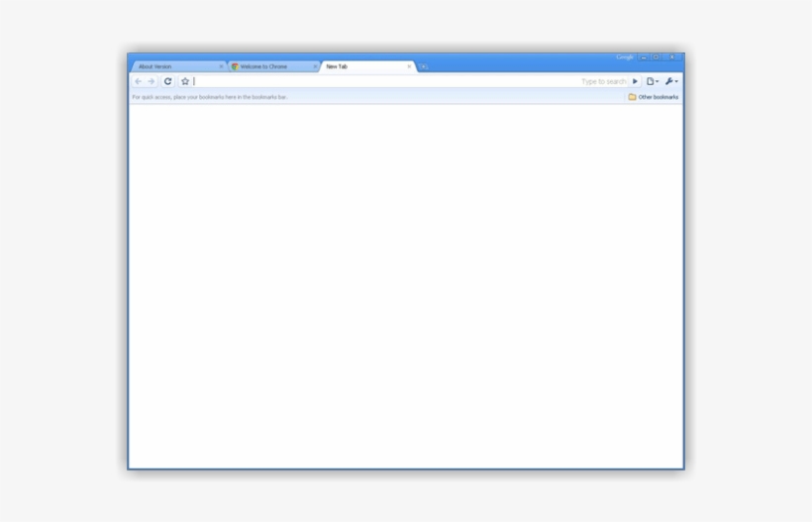Expand the Other bookmarks folder
This screenshot has width=812, height=522.
click(x=653, y=97)
